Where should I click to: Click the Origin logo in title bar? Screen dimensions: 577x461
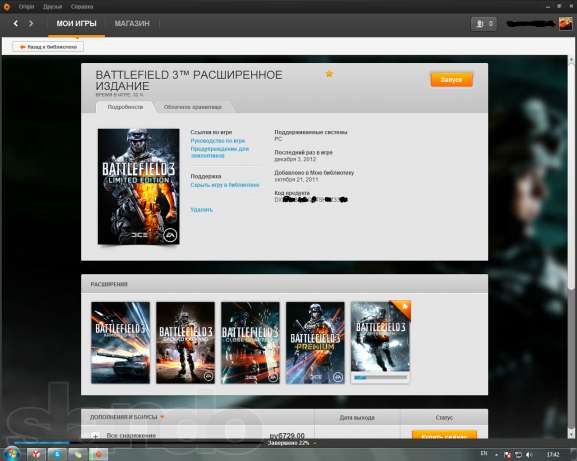(x=6, y=6)
